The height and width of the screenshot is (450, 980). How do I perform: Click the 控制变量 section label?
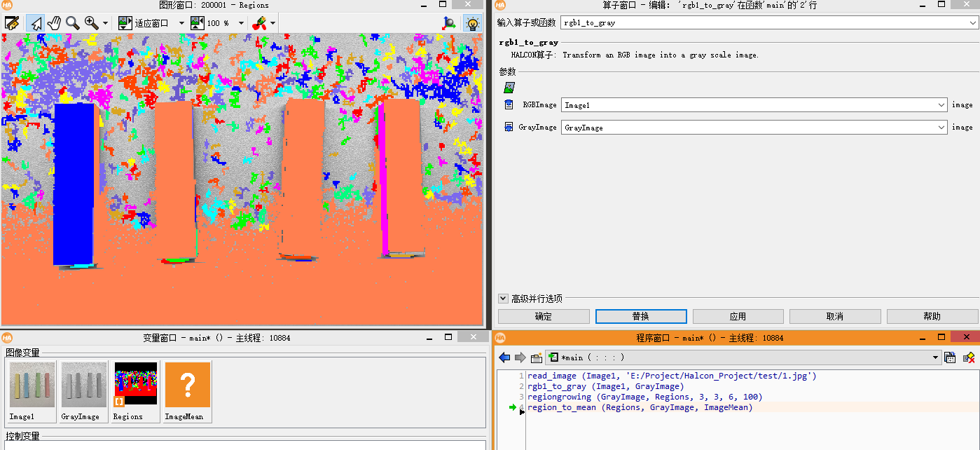(23, 436)
